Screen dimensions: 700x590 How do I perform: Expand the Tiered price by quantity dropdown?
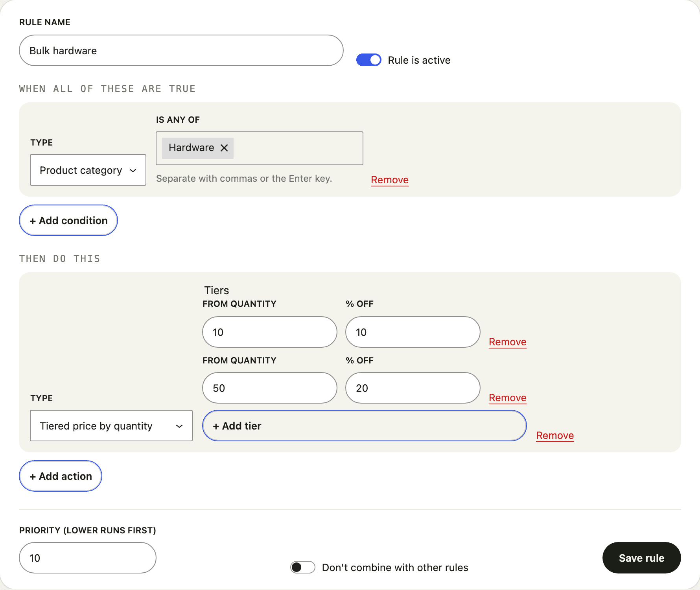[111, 426]
